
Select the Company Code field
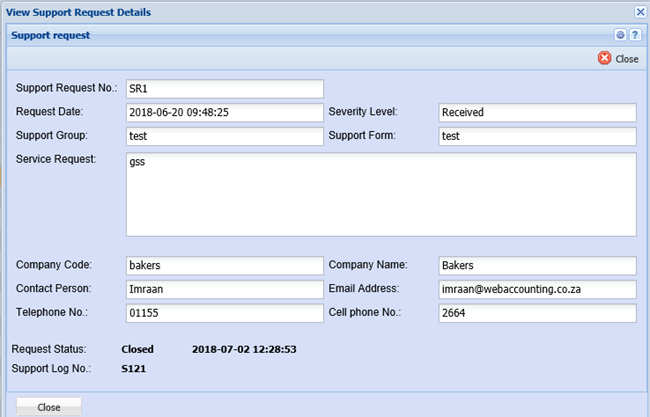pyautogui.click(x=224, y=265)
